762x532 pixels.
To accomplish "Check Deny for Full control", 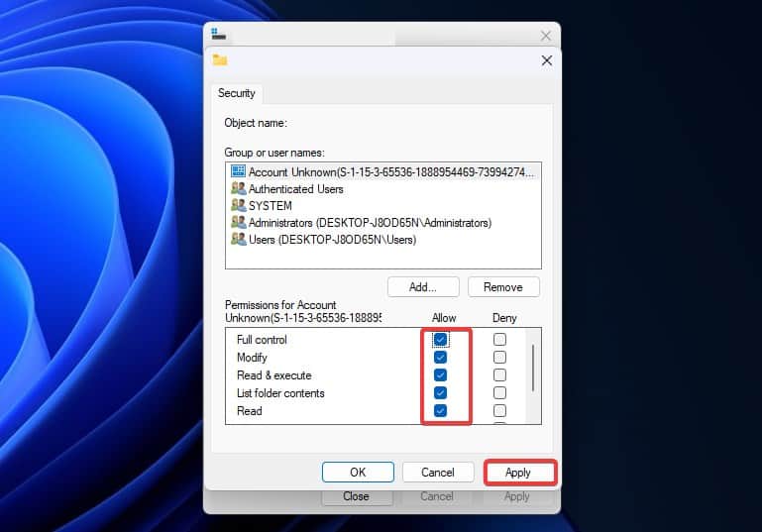I will 499,339.
